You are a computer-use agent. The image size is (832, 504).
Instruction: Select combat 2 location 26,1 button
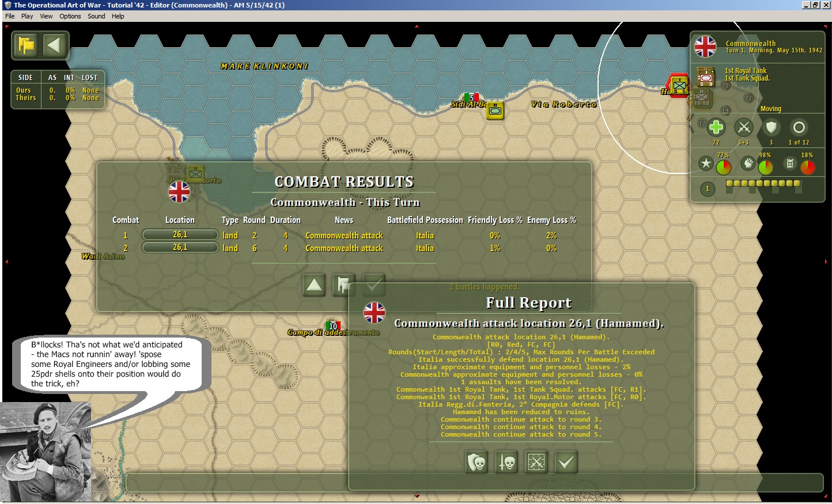(x=180, y=248)
